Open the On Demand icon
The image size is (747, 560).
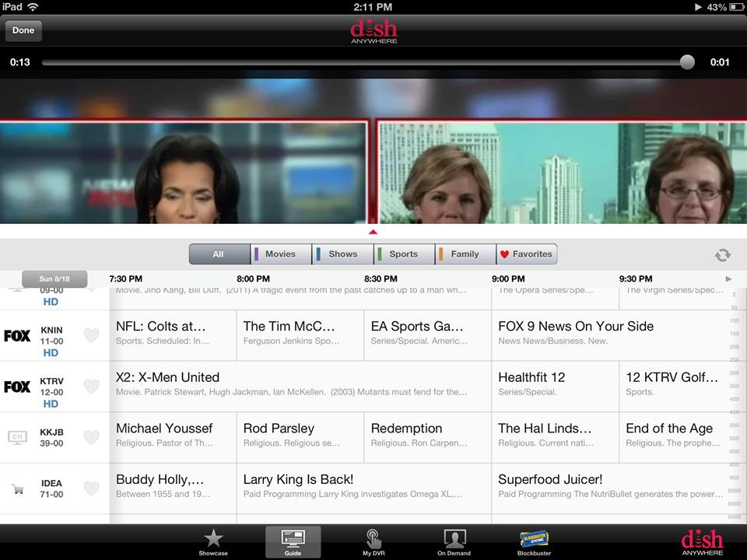(454, 541)
